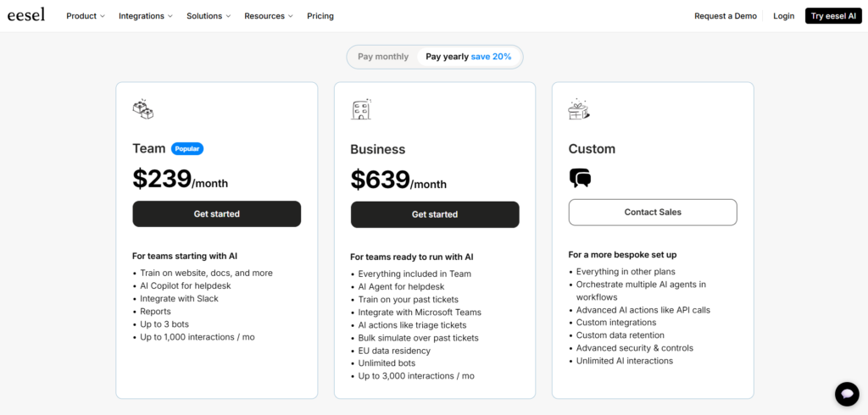Click the Team plan boxes icon
The image size is (868, 415).
(x=142, y=109)
